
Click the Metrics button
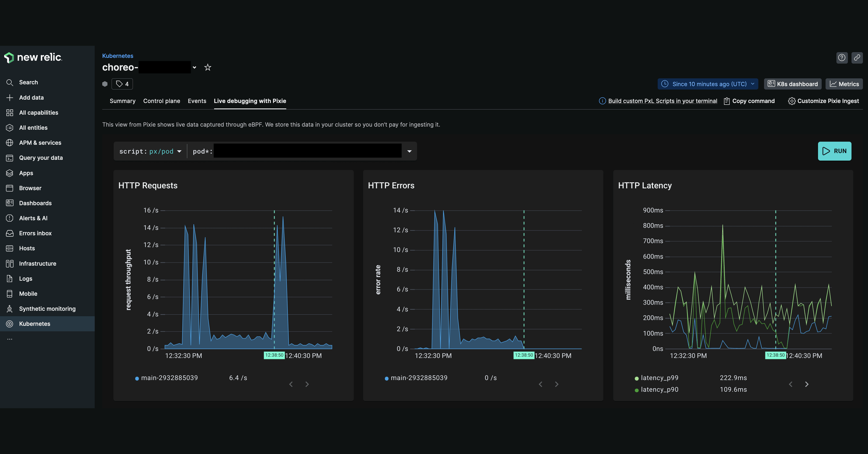844,84
